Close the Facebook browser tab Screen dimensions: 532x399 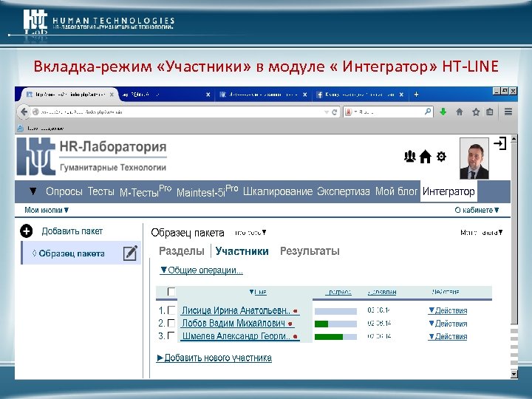[x=401, y=95]
